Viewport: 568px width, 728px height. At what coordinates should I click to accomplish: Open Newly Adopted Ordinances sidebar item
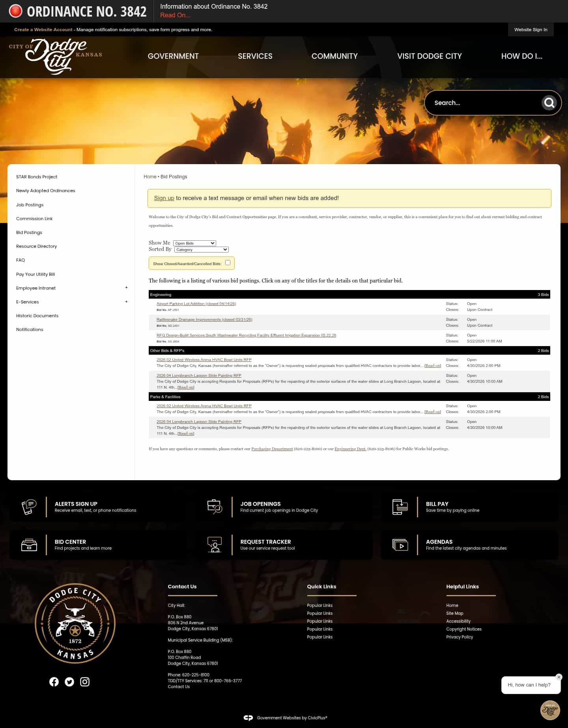click(x=46, y=191)
